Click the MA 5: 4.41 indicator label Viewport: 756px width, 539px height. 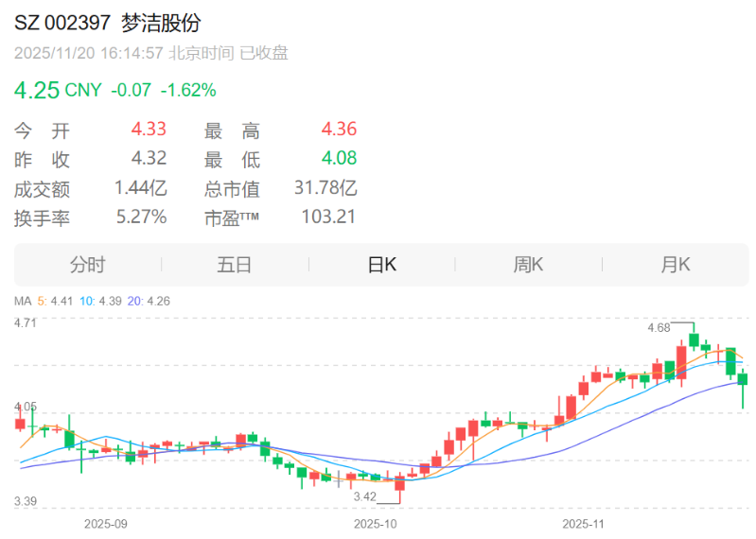55,301
